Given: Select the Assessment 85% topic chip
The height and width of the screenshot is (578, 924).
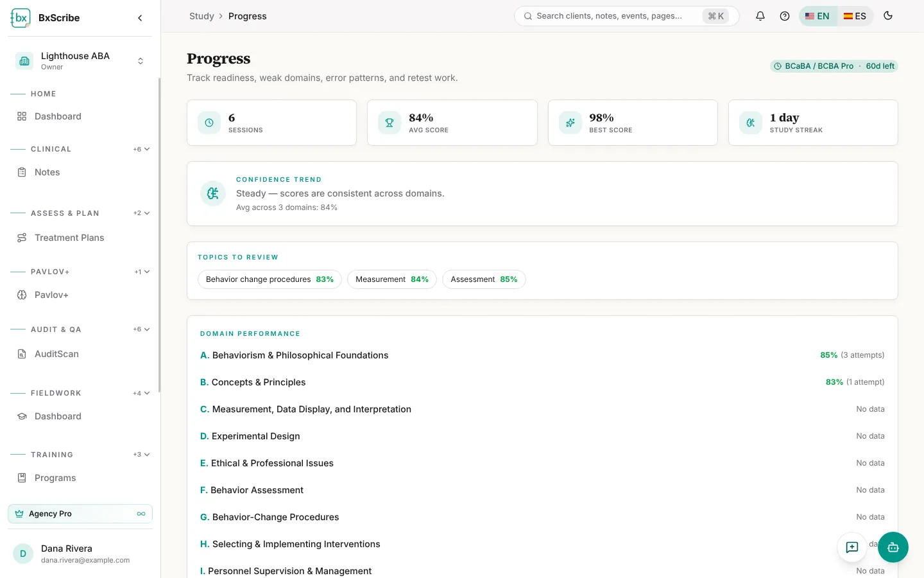Looking at the screenshot, I should tap(484, 279).
